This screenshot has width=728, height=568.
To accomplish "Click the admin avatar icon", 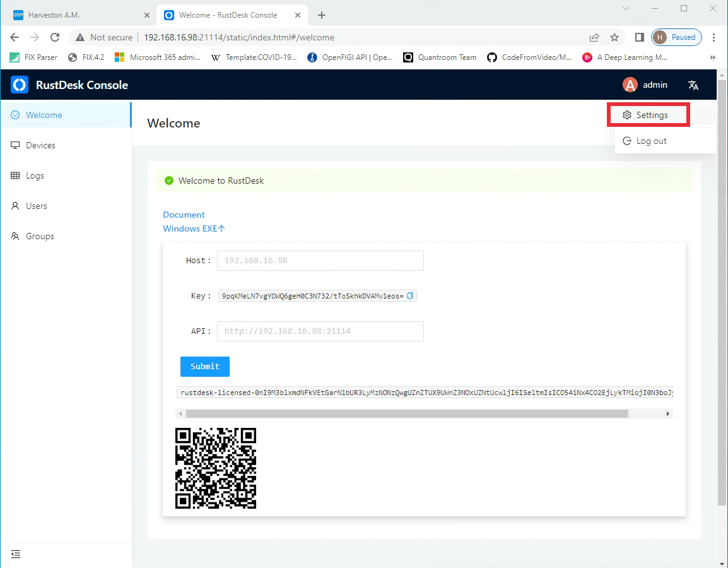I will click(x=630, y=85).
